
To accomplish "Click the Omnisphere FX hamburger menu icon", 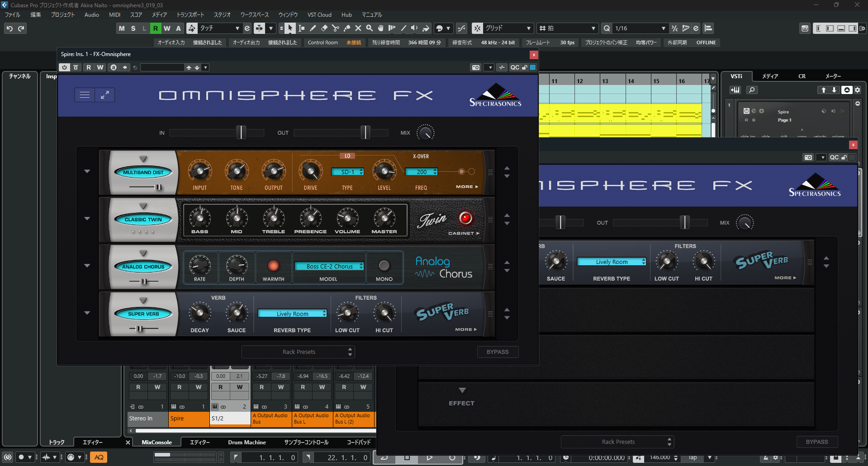I will 85,95.
